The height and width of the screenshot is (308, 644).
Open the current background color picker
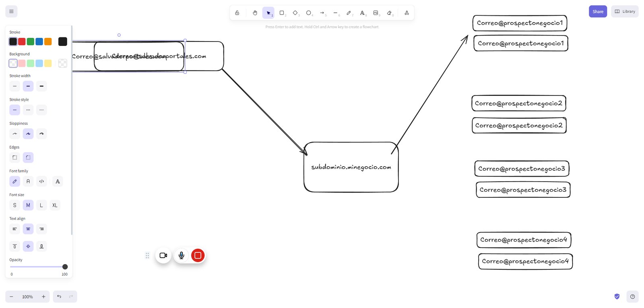(x=62, y=63)
